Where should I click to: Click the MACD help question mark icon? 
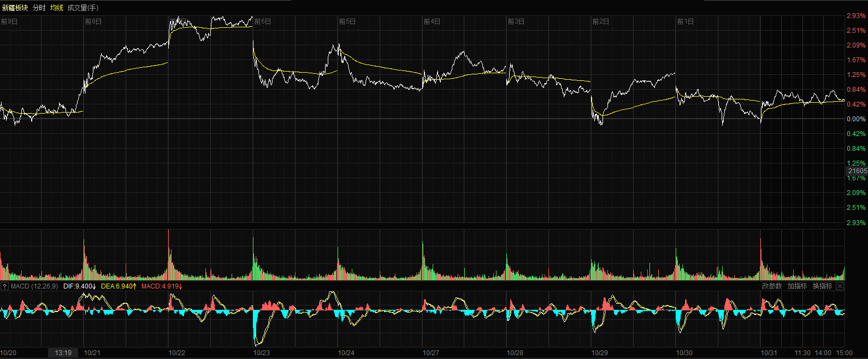pyautogui.click(x=4, y=286)
